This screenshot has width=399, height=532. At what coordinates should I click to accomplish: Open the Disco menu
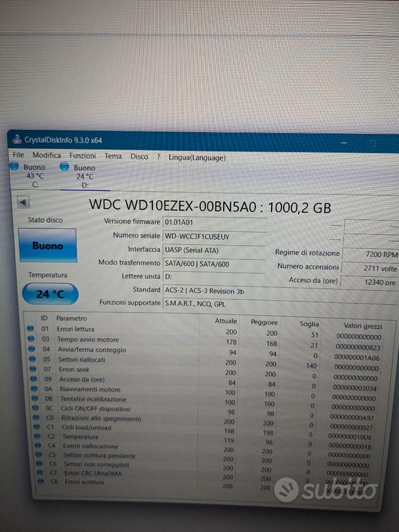[139, 156]
